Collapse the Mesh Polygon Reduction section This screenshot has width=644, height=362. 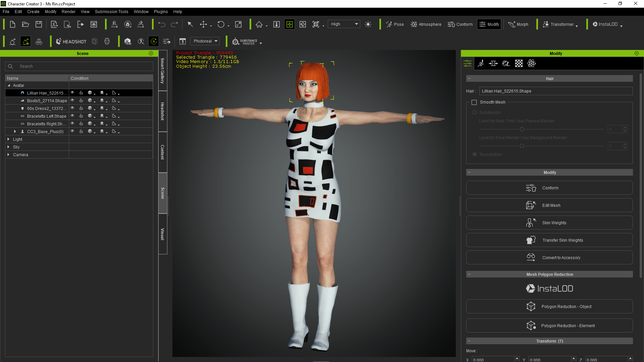469,275
